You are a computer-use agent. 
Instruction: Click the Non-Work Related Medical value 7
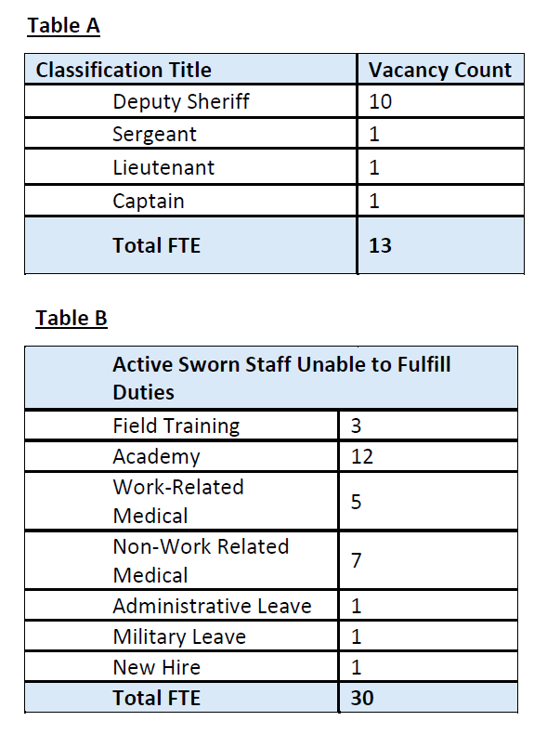tap(357, 560)
